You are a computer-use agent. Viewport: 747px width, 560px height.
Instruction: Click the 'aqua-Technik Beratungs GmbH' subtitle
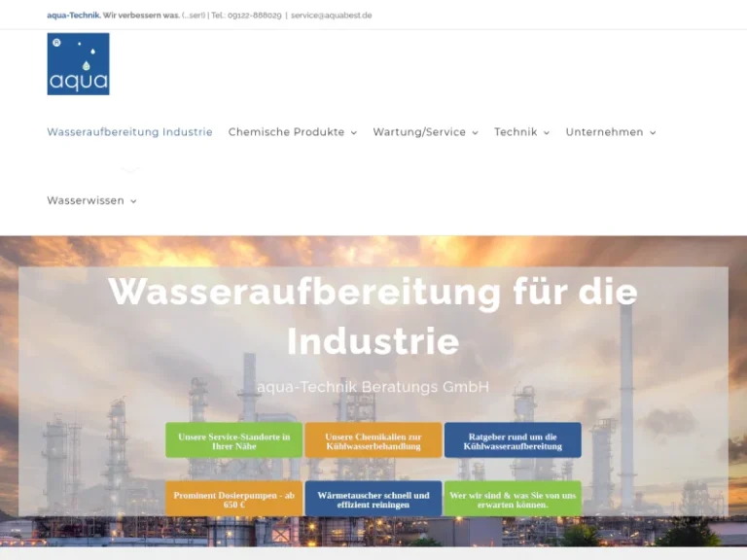pyautogui.click(x=373, y=387)
